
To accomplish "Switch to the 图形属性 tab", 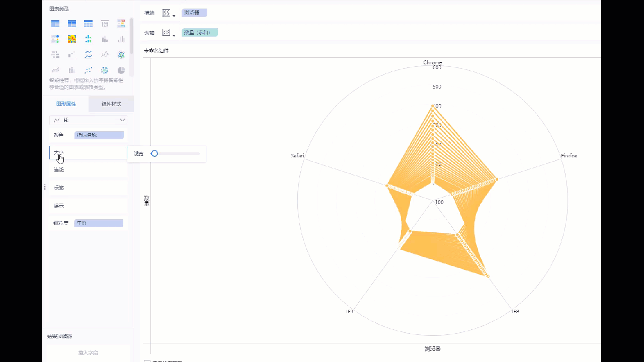I will tap(66, 104).
